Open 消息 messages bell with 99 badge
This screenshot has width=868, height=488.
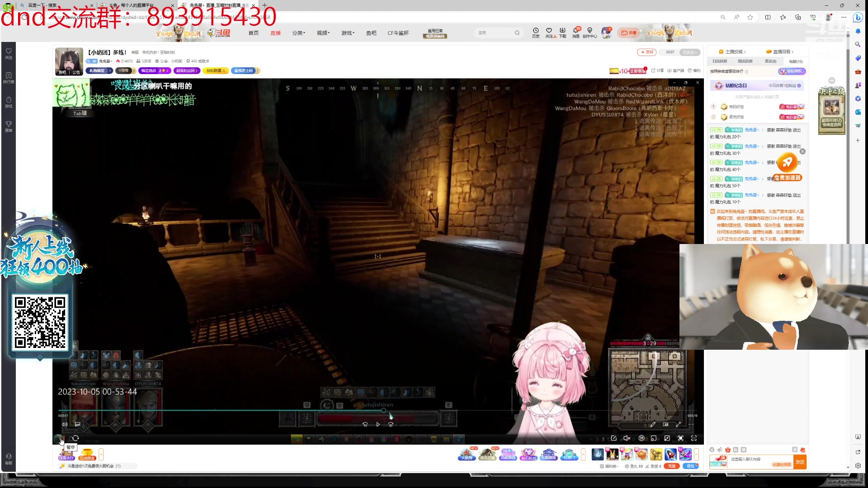pos(576,33)
